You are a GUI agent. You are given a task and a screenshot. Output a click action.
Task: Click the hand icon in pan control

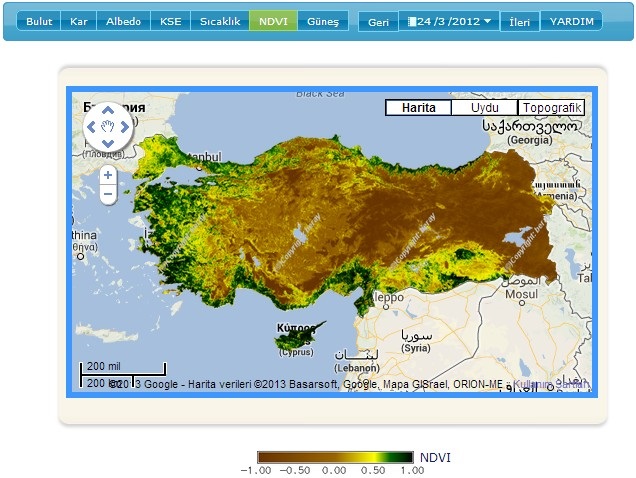point(108,127)
